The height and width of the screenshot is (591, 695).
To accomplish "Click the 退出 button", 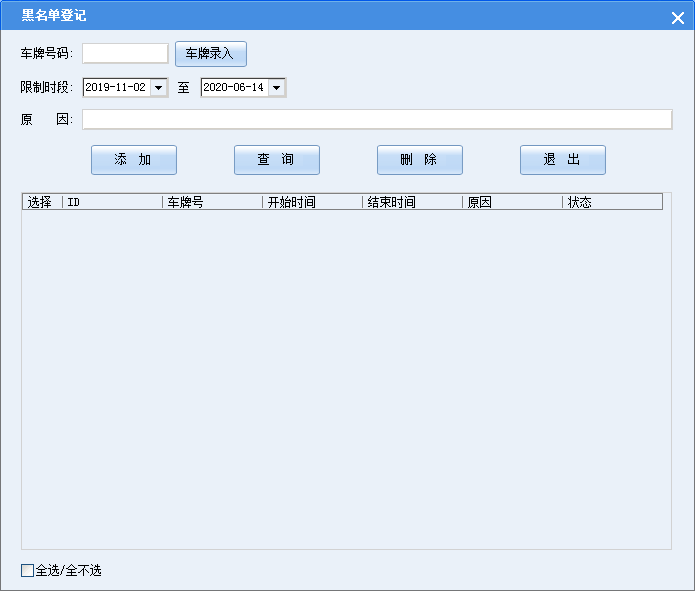I will [563, 160].
